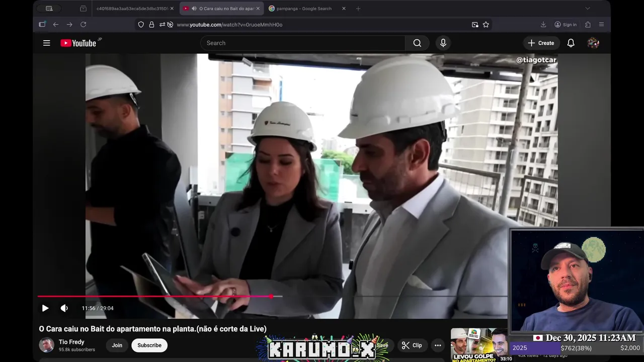Switch to pampanga Google Search tab
This screenshot has width=644, height=362.
click(307, 9)
